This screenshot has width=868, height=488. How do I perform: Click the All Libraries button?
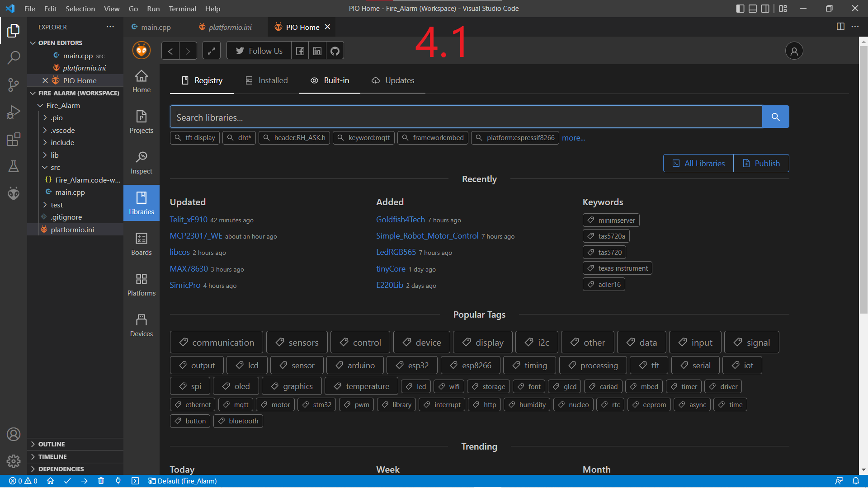pos(698,164)
